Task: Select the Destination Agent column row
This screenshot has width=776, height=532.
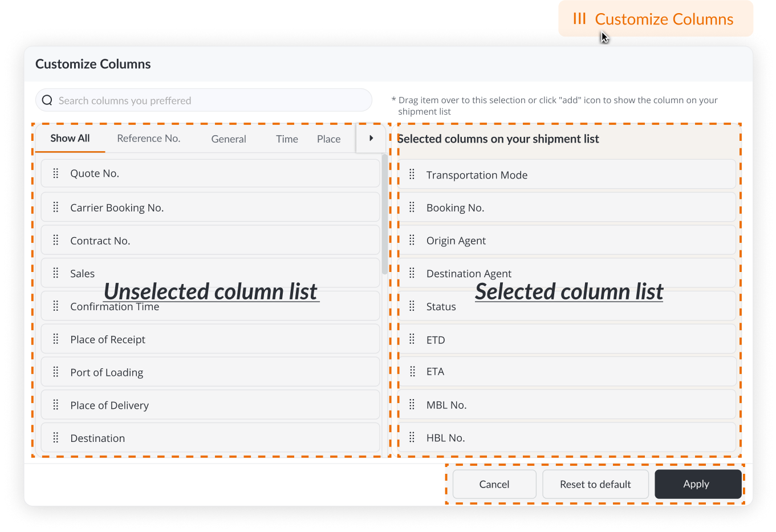Action: click(567, 274)
